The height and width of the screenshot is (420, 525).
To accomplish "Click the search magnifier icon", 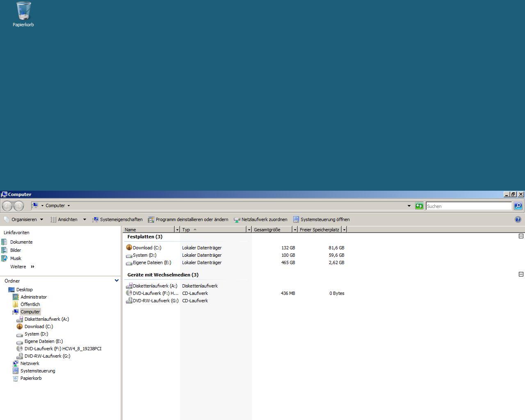I will pyautogui.click(x=518, y=206).
